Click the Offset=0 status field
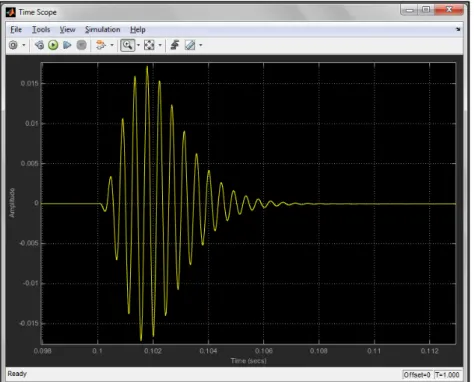Screen dimensions: 474x382 coord(417,375)
